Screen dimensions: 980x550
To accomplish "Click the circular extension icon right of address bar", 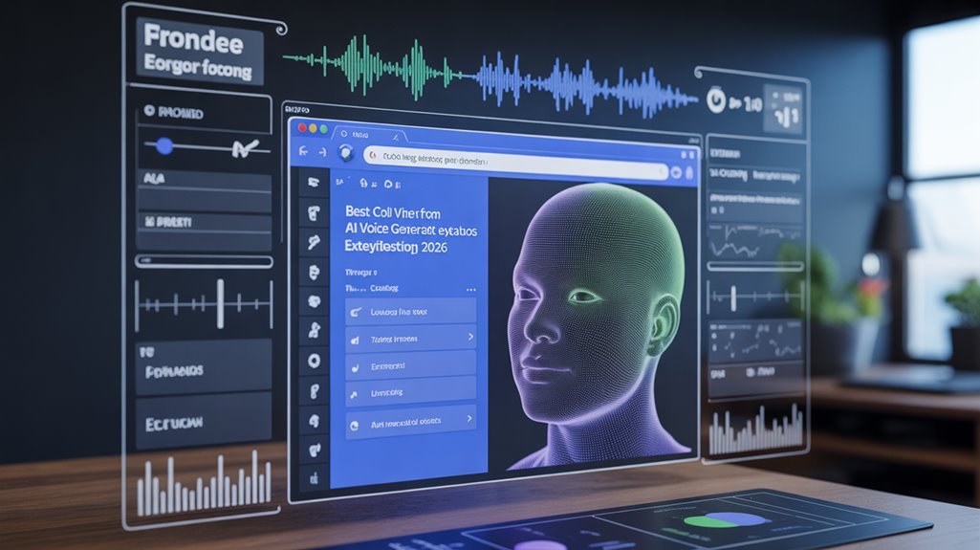I will coord(676,173).
